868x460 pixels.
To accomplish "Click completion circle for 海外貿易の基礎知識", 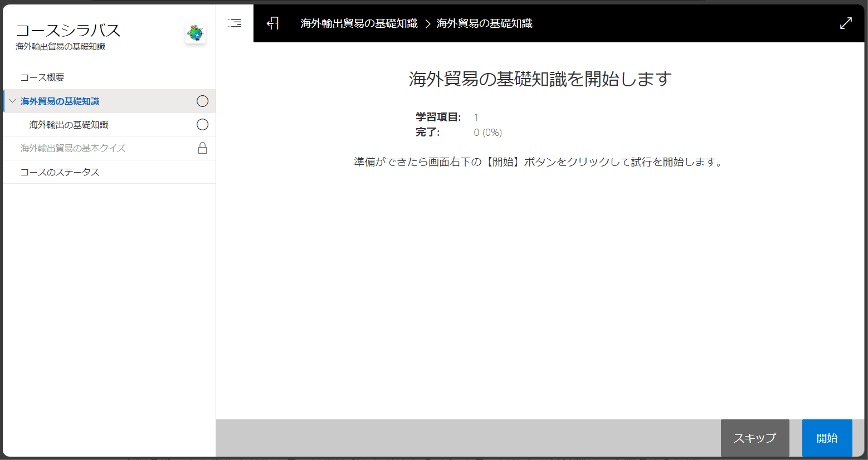I will pyautogui.click(x=203, y=101).
